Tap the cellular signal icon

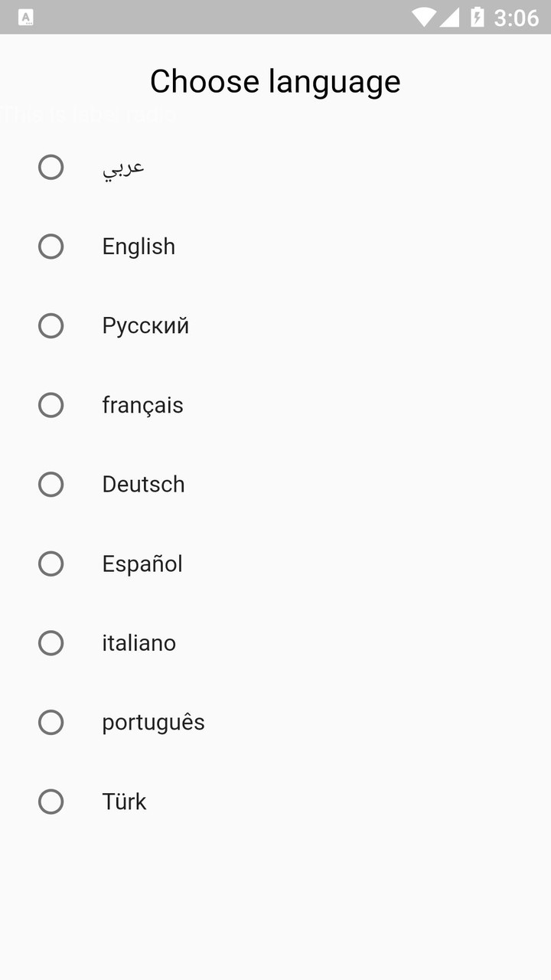click(x=449, y=17)
